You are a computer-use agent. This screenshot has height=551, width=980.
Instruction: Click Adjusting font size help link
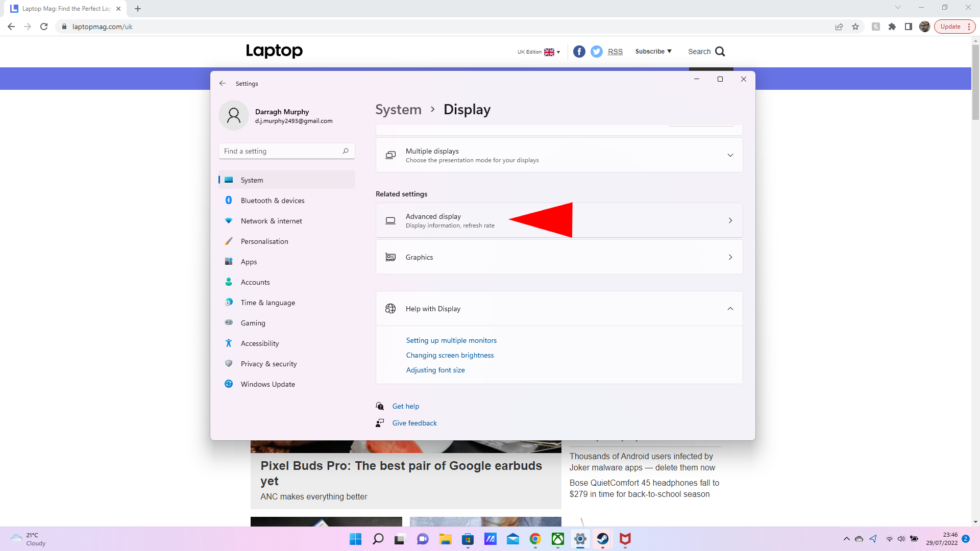[x=434, y=369]
